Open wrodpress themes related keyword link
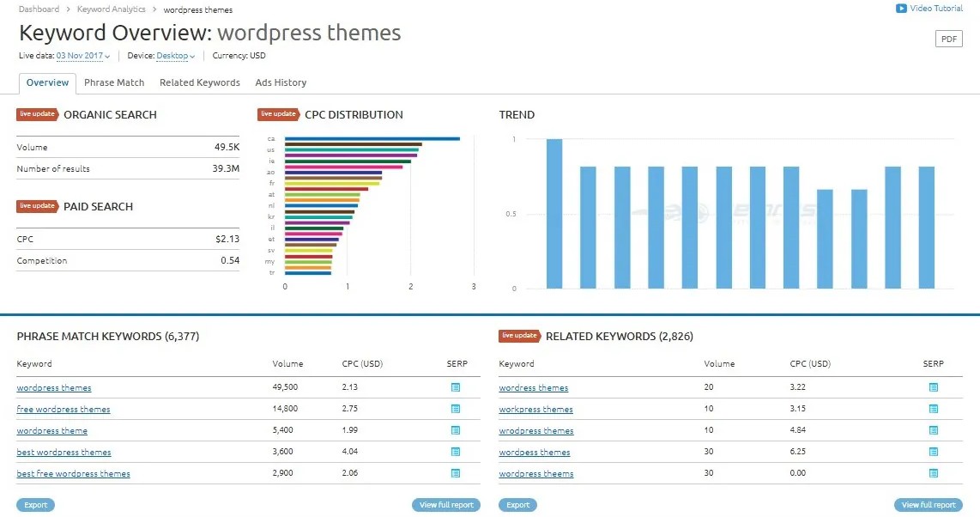The image size is (980, 517). click(x=536, y=431)
